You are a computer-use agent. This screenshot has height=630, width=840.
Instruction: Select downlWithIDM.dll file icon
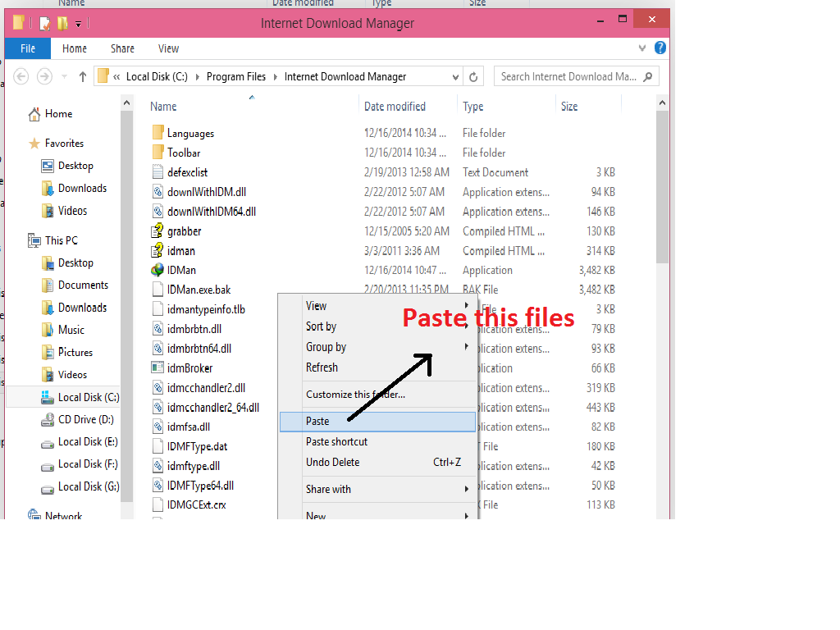[157, 192]
